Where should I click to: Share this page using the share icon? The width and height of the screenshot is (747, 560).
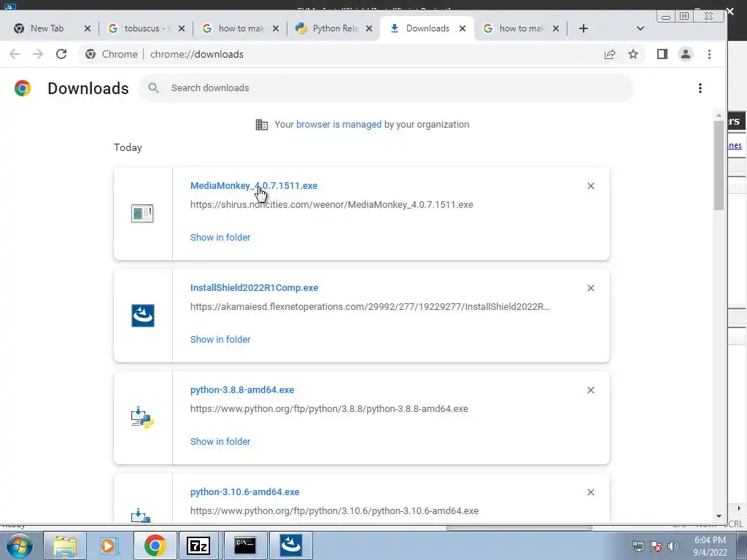tap(610, 54)
